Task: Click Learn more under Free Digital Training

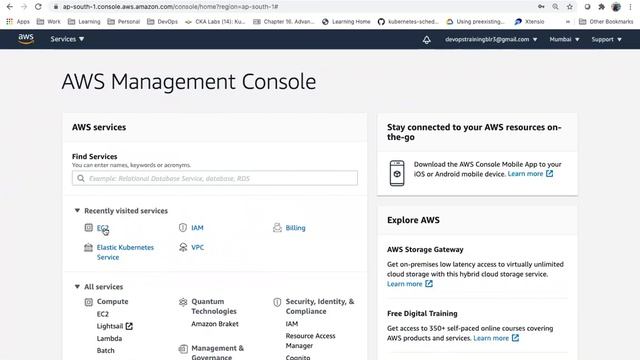Action: pos(496,338)
